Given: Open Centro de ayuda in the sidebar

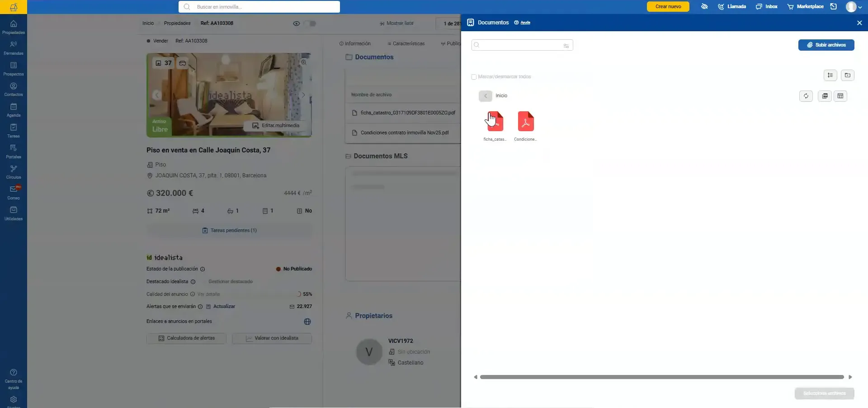Looking at the screenshot, I should tap(14, 379).
